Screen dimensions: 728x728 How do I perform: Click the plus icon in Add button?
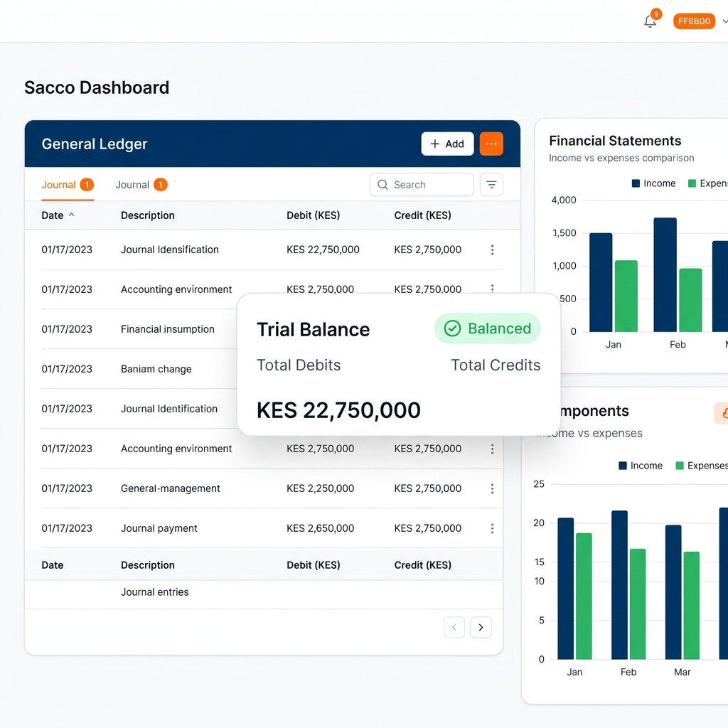point(435,144)
